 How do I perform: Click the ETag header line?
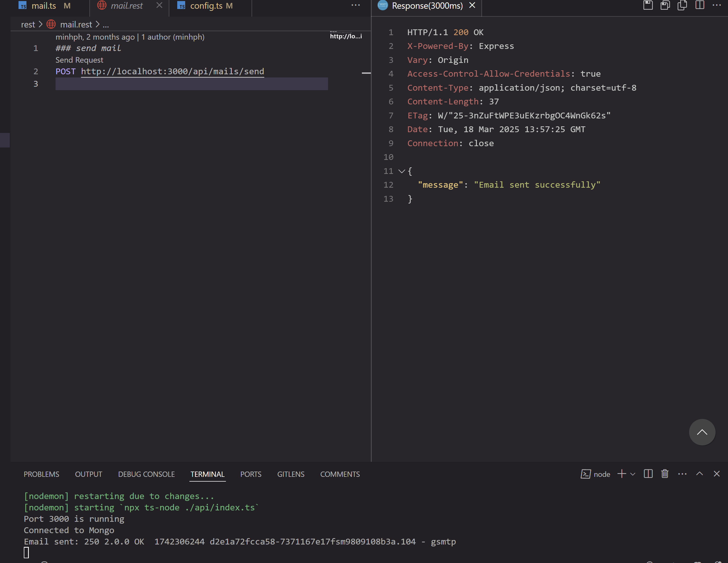[x=509, y=116]
